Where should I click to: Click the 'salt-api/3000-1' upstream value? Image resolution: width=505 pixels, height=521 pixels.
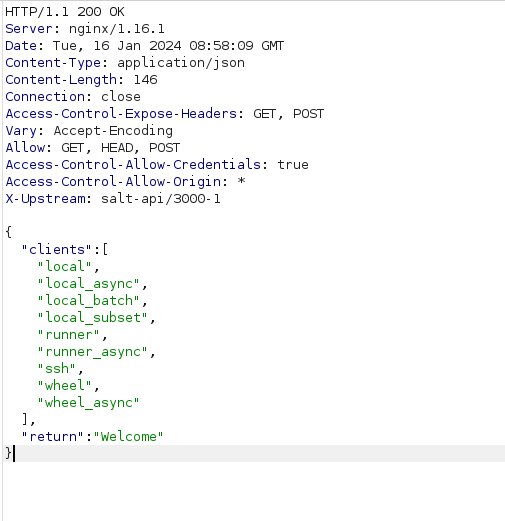(161, 199)
